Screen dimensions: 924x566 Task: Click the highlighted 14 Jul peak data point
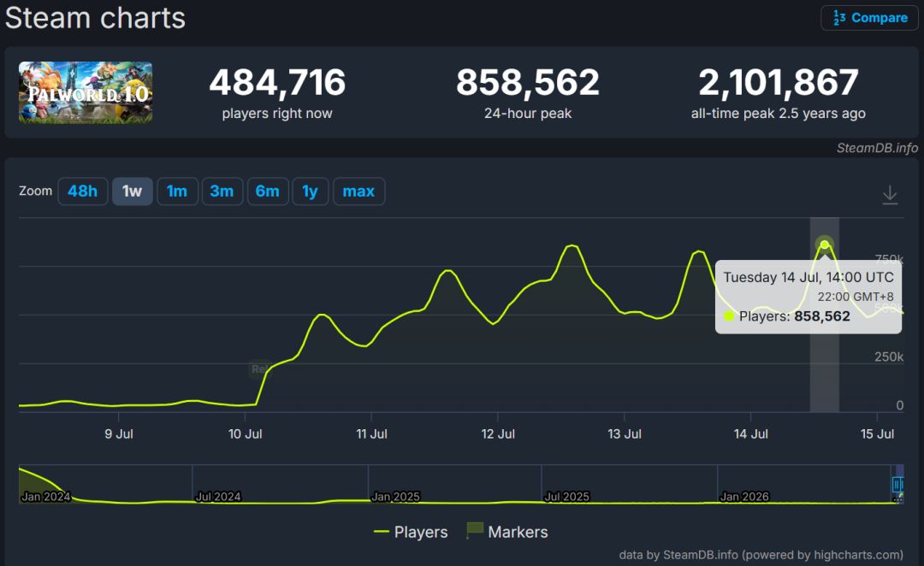coord(825,245)
